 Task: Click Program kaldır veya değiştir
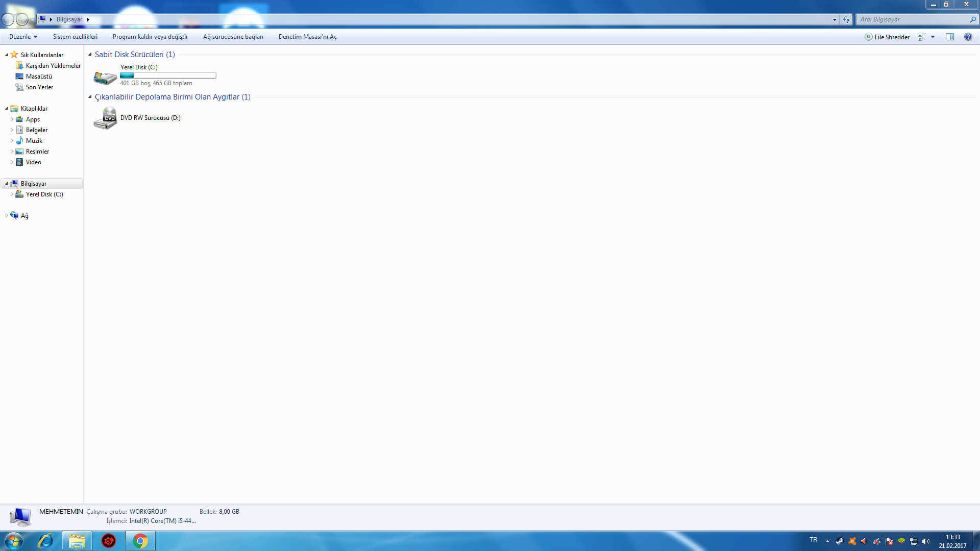150,37
